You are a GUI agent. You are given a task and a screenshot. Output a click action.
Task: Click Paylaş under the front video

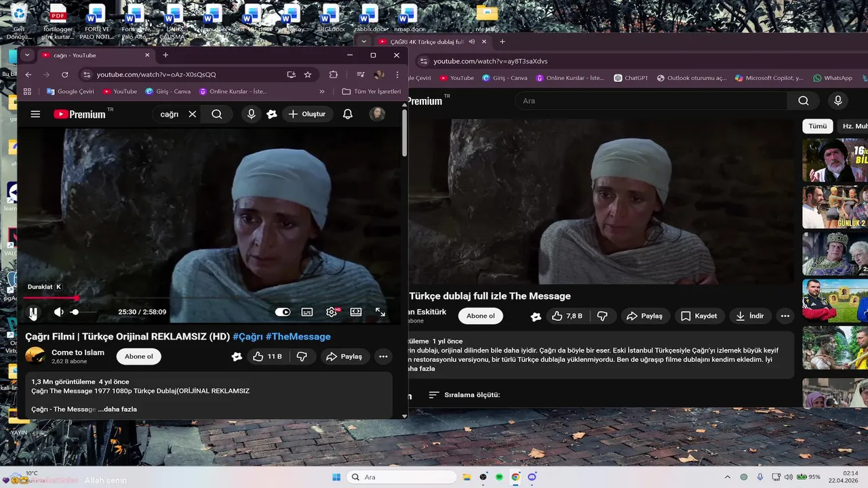344,357
